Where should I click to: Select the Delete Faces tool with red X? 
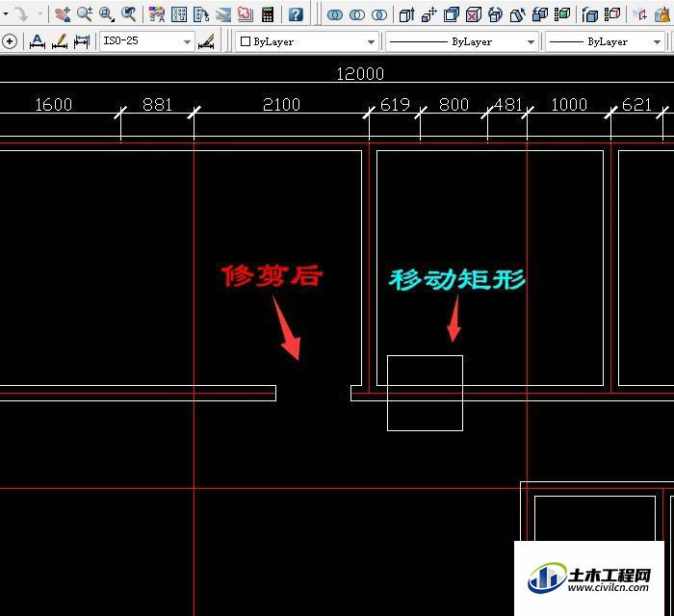point(474,14)
